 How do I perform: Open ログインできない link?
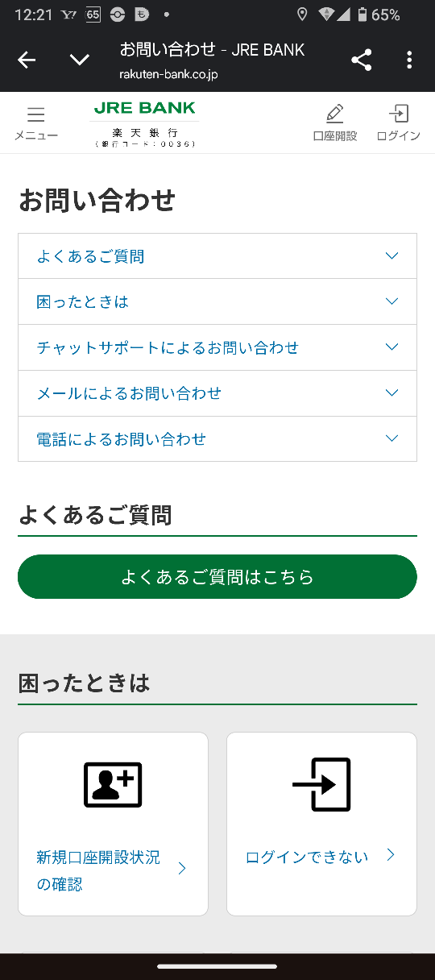(x=307, y=857)
